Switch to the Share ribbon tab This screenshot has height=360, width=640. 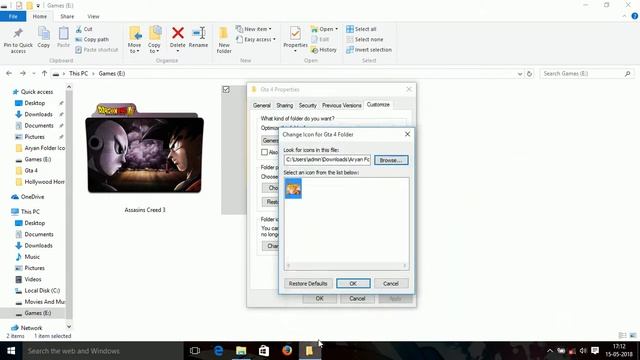(67, 16)
